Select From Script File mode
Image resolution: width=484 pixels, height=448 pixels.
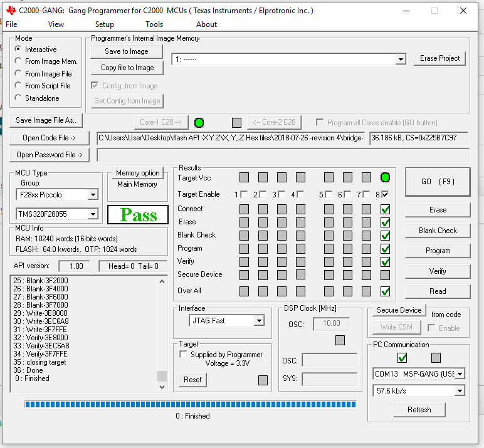click(18, 85)
